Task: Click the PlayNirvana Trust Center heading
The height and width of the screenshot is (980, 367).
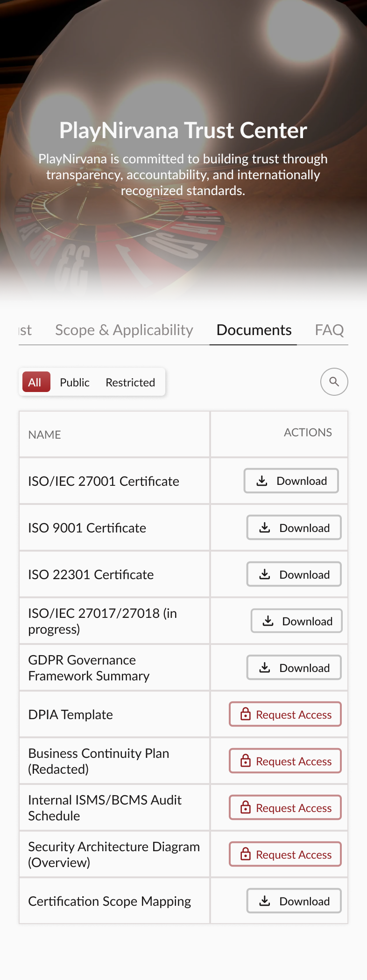Action: coord(183,130)
